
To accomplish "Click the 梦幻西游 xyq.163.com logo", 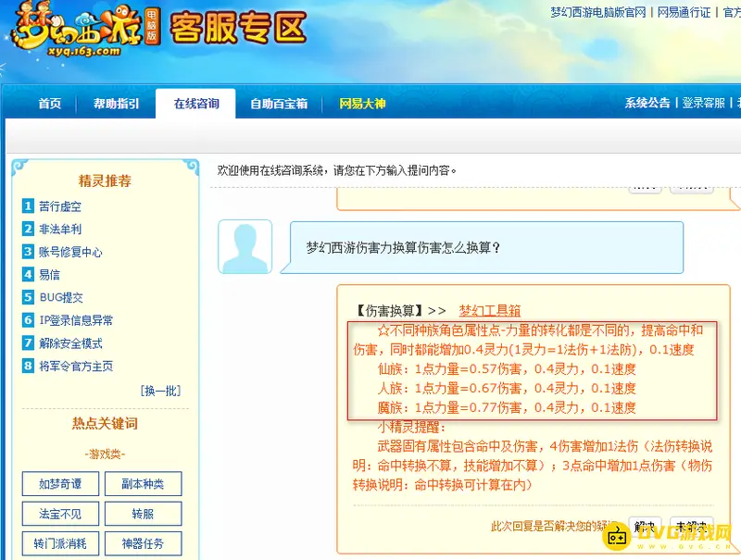I will (x=85, y=30).
